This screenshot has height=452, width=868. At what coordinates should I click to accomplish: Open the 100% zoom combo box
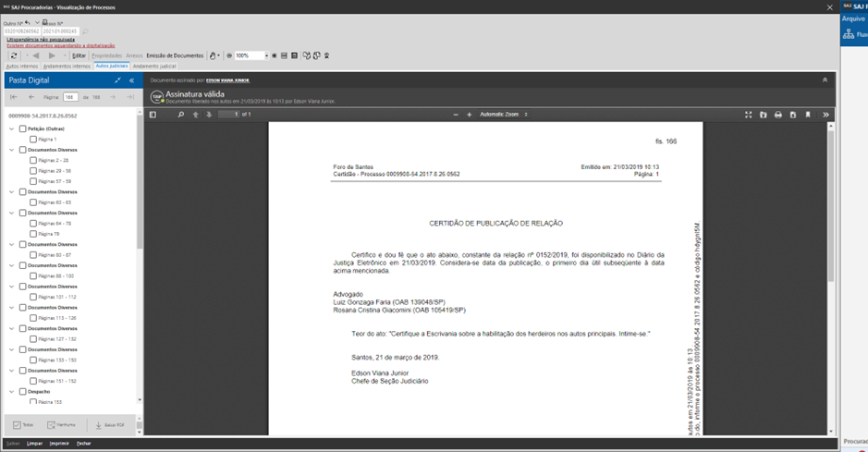pos(251,55)
